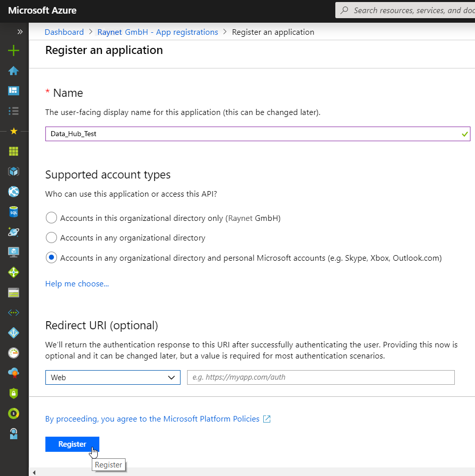Open the All services list icon

click(x=14, y=111)
